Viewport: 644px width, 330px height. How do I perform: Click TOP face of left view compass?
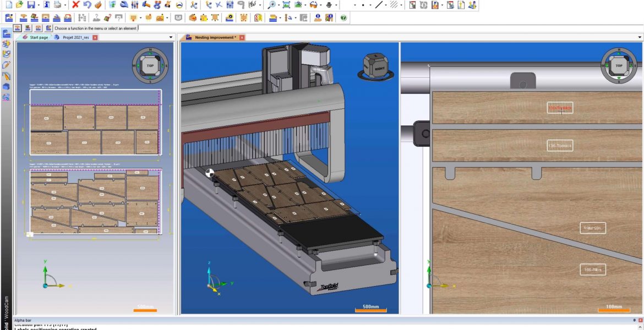(150, 65)
